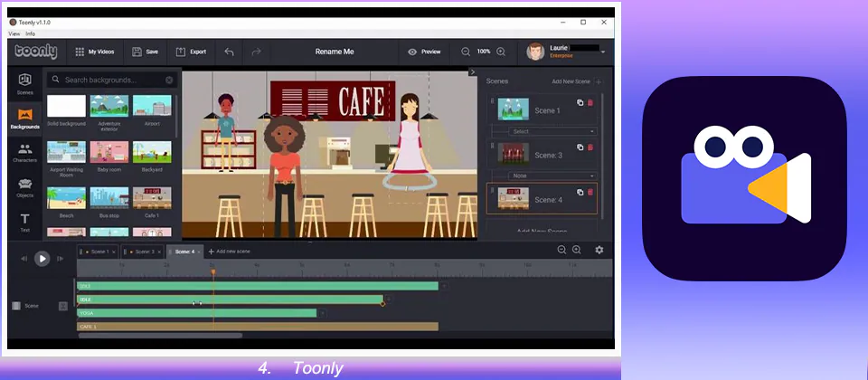Close the Scene: 3 timeline tab
The image size is (868, 380).
(159, 252)
